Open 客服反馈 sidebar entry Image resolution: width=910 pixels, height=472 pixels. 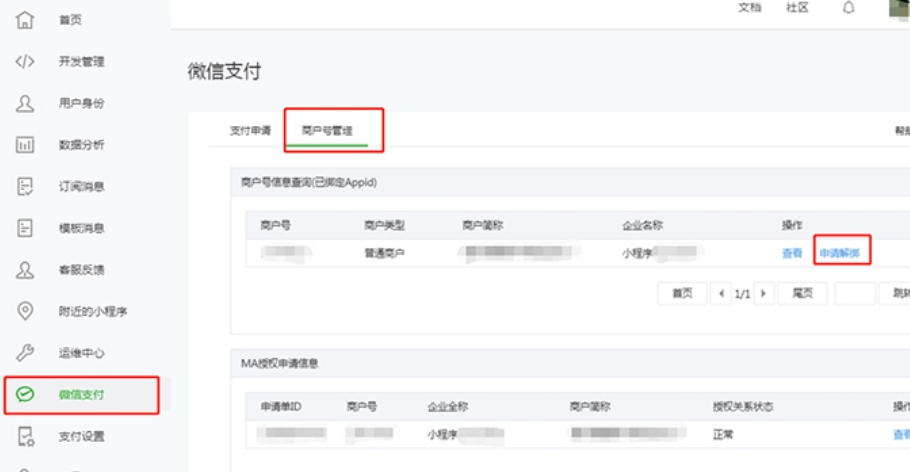pyautogui.click(x=81, y=270)
